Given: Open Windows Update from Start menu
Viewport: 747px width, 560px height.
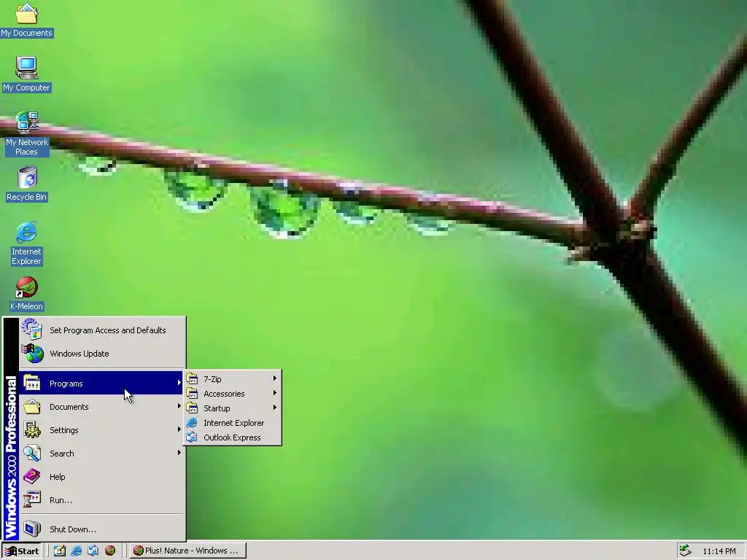Looking at the screenshot, I should [102, 354].
